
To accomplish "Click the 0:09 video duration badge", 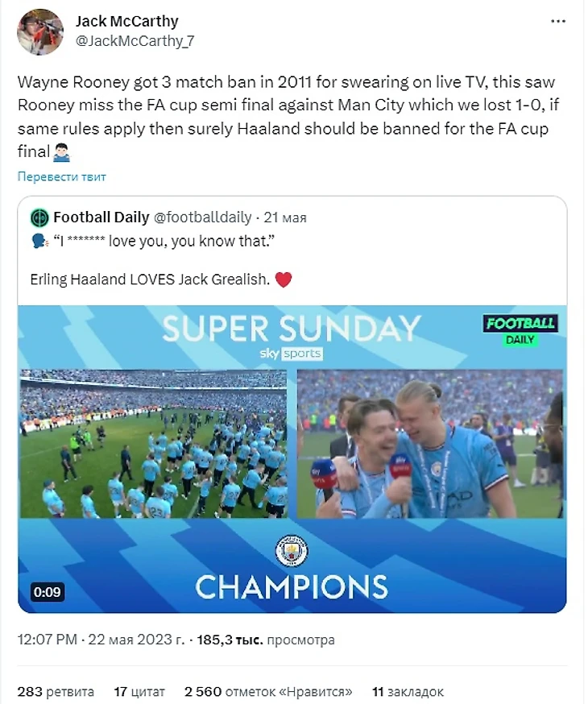I will pyautogui.click(x=47, y=592).
